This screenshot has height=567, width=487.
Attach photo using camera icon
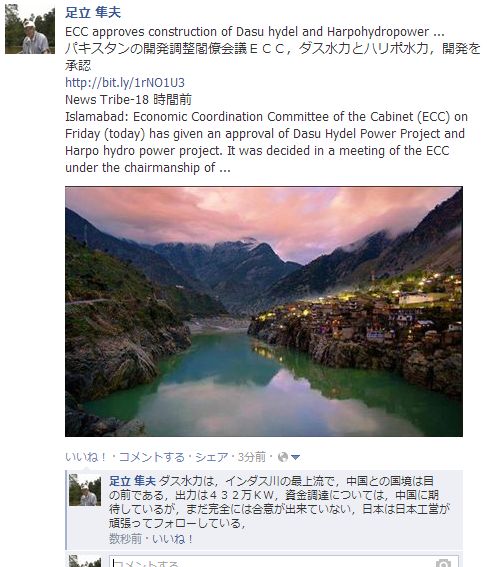pos(443,563)
